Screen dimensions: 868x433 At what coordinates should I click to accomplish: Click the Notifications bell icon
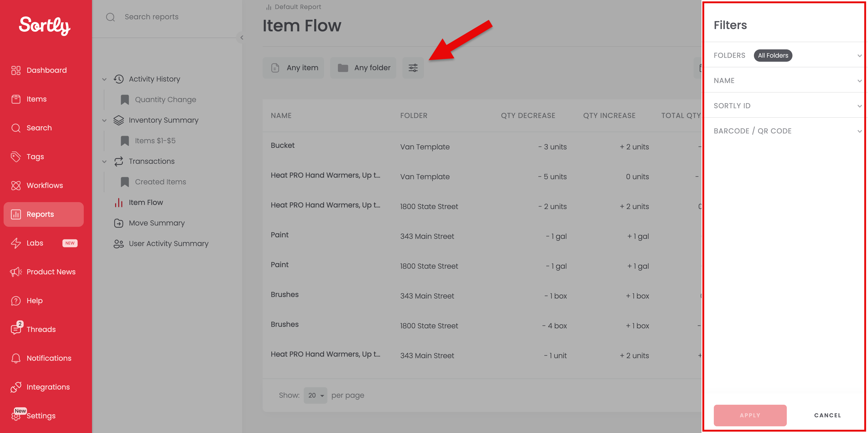(x=16, y=358)
